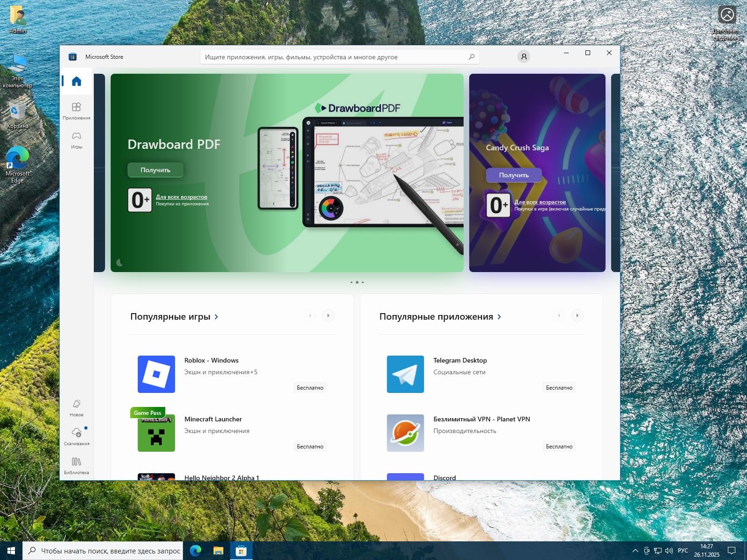Image resolution: width=747 pixels, height=560 pixels.
Task: Click the user profile account icon
Action: pyautogui.click(x=523, y=57)
